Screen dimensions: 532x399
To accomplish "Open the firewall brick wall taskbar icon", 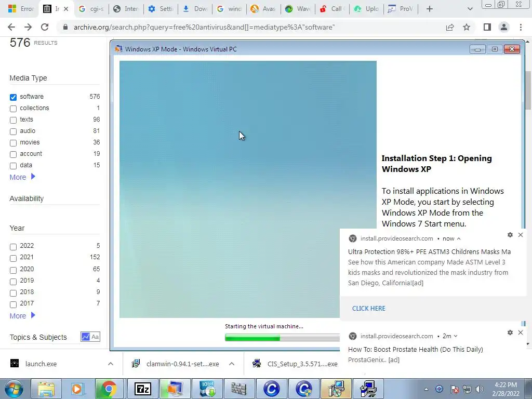I will click(x=239, y=389).
